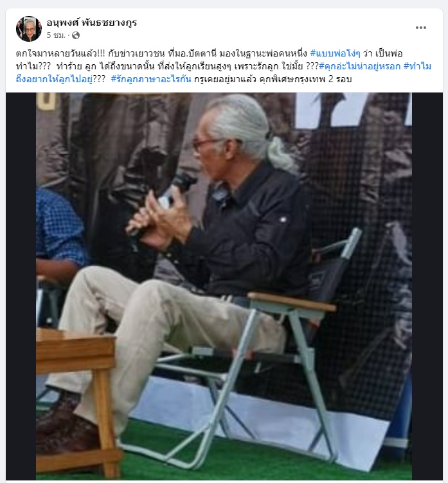Open the '5 ชม.' post timestamp
Viewport: 448px width, 483px height.
click(x=56, y=35)
